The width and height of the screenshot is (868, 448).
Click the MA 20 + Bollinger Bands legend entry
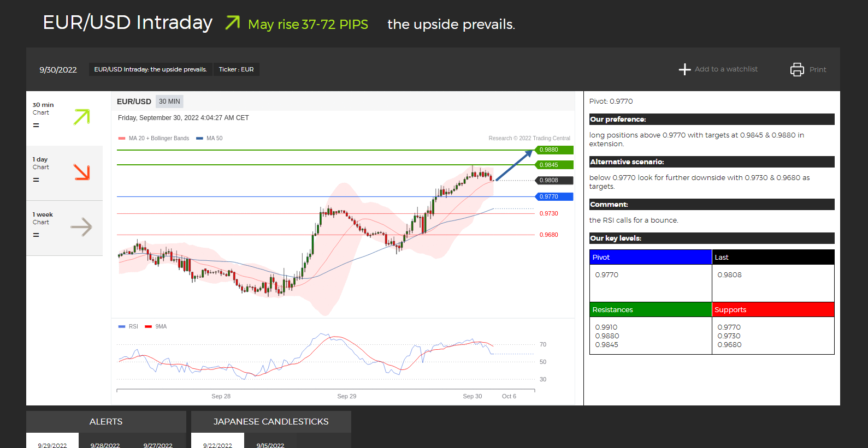pos(154,138)
